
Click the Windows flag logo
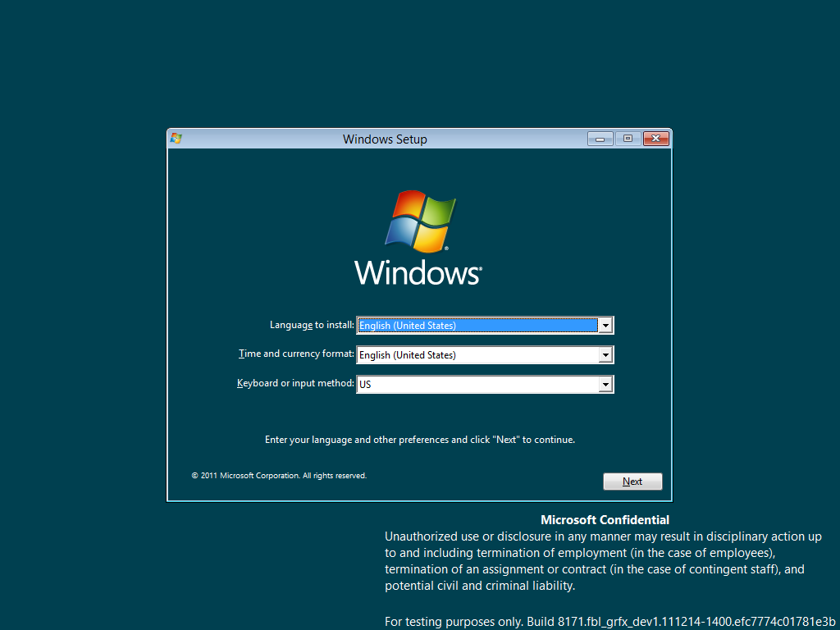pyautogui.click(x=420, y=221)
